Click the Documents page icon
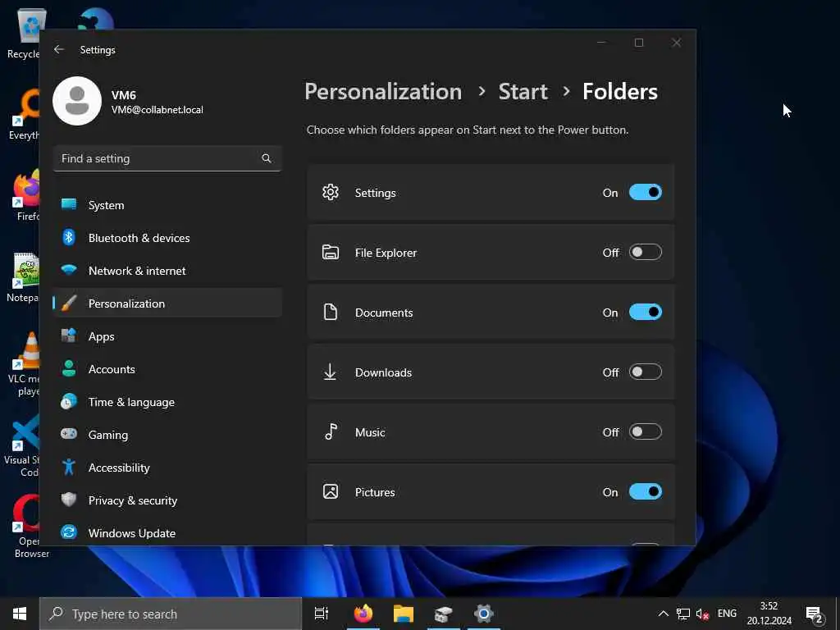840x630 pixels. 331,313
